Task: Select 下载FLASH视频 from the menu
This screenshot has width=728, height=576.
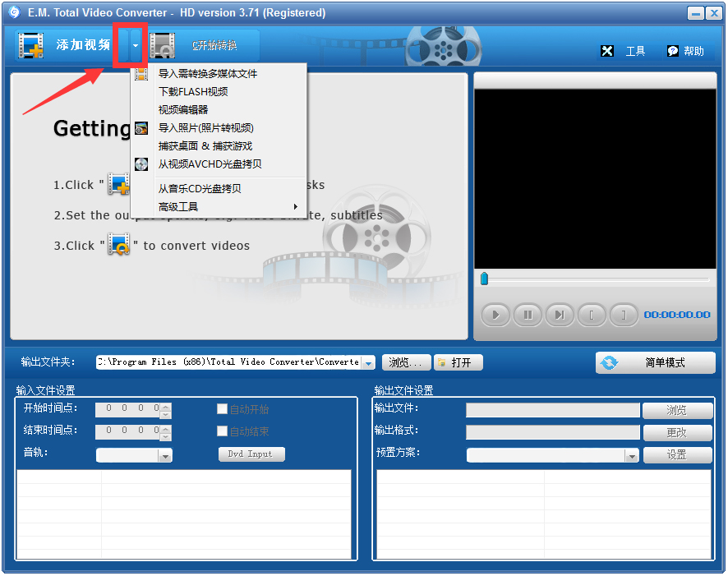Action: (193, 91)
